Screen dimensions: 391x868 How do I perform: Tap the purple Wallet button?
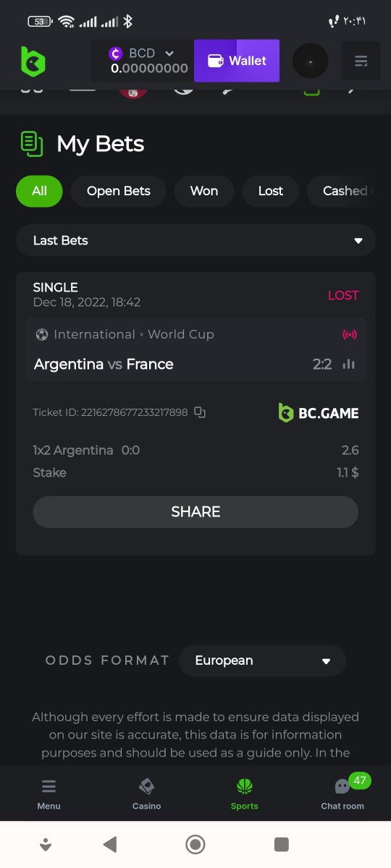(x=237, y=61)
